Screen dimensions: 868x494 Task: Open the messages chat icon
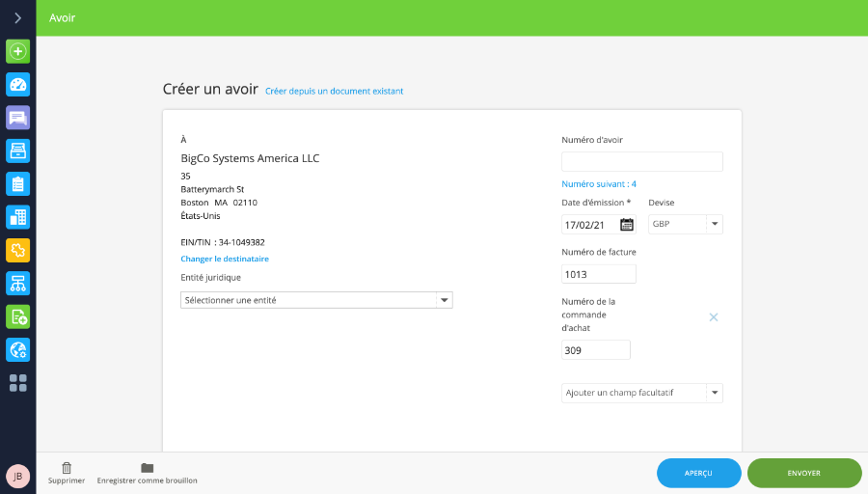coord(17,118)
